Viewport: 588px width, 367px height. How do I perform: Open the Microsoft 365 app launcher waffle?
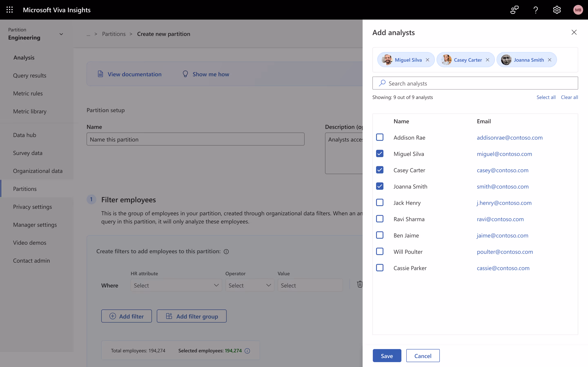[10, 10]
